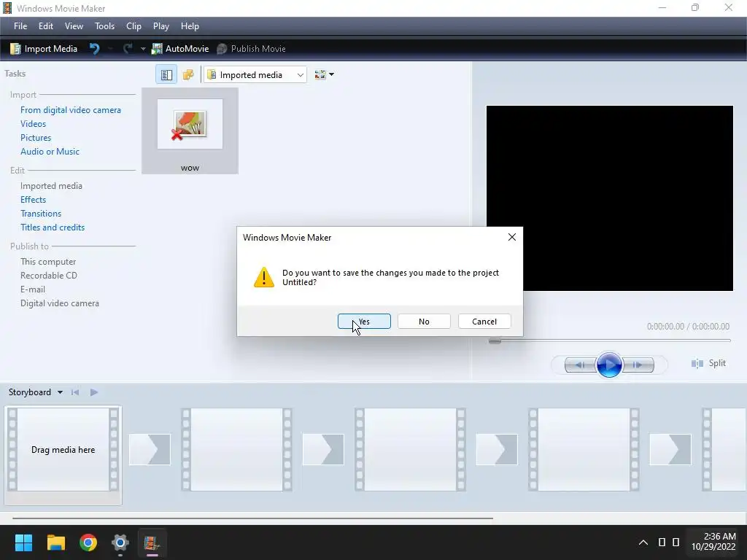Click the E-mail publish option
747x560 pixels.
click(33, 289)
